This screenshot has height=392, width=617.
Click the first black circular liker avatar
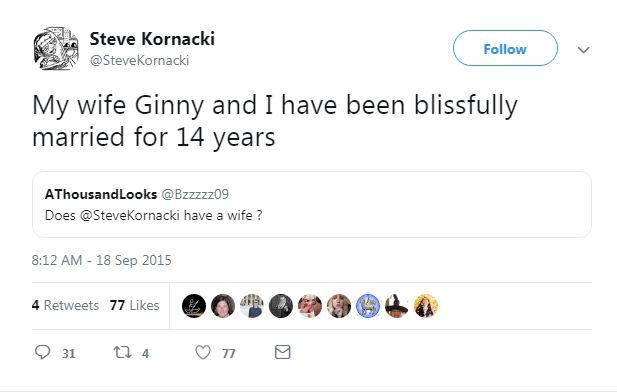(x=194, y=306)
